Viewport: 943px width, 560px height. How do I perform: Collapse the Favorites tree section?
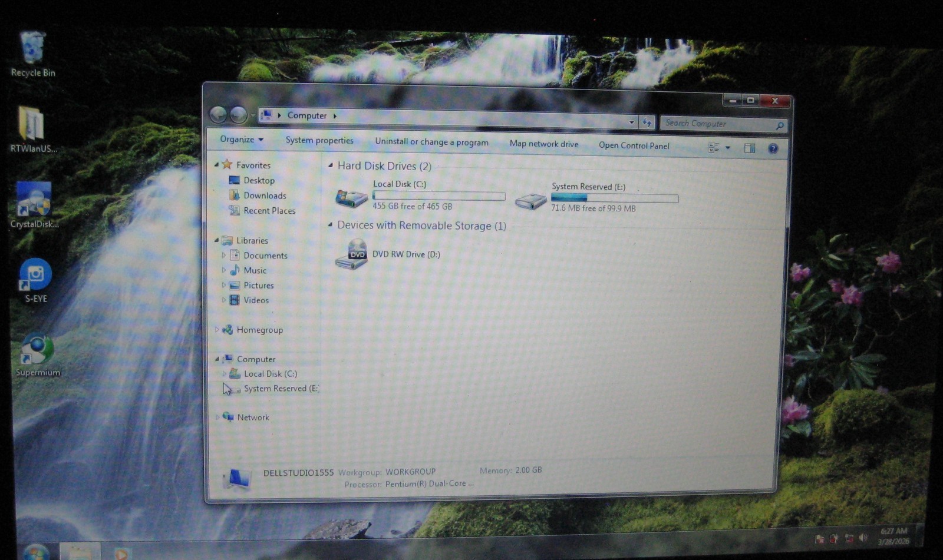[x=216, y=165]
